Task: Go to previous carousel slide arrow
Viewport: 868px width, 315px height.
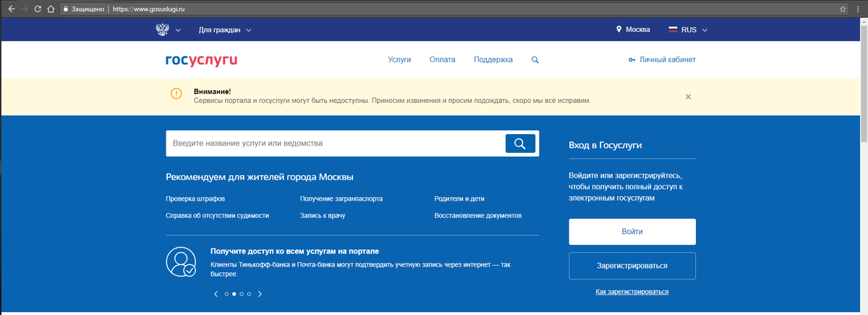Action: pos(216,294)
